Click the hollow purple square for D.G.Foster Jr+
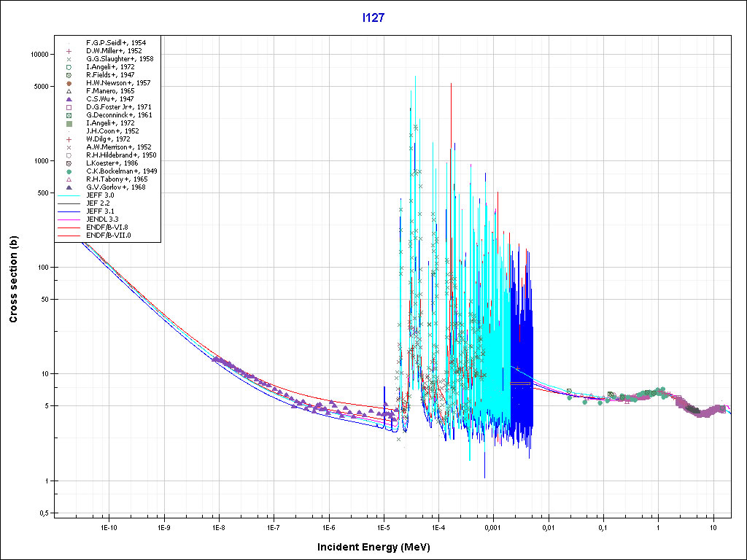 click(68, 107)
